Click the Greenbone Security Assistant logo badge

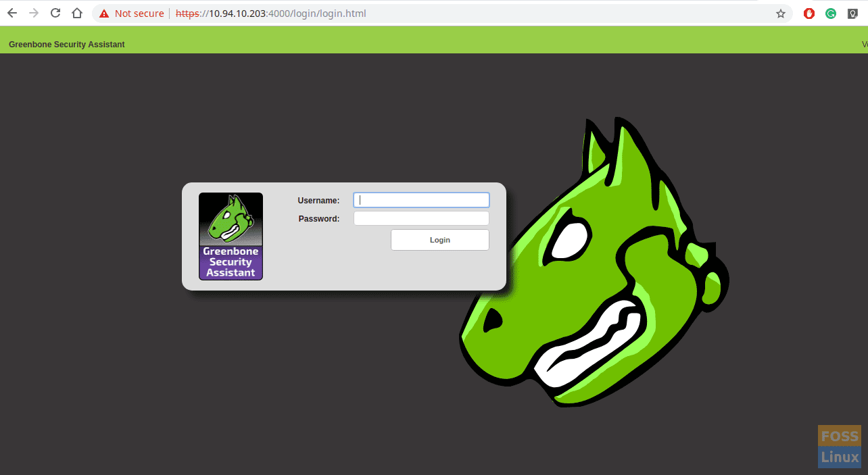[231, 236]
